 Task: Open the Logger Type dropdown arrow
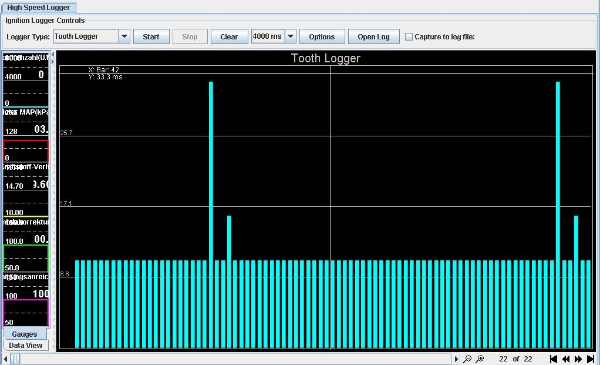[124, 37]
